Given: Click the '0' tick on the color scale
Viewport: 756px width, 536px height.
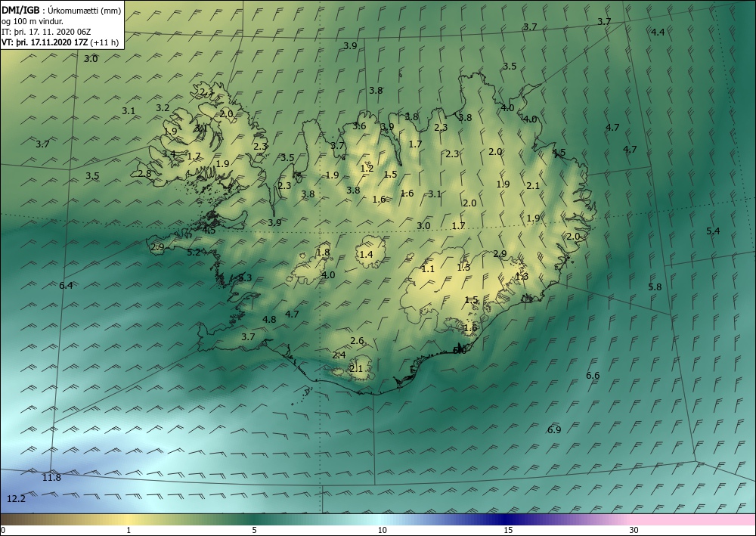Looking at the screenshot, I should [x=3, y=530].
